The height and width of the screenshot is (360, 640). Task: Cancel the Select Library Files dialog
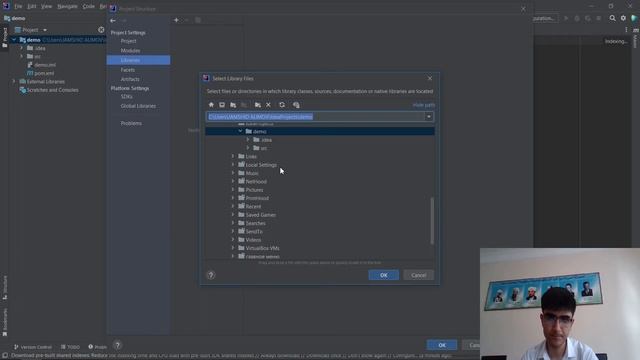pos(418,275)
